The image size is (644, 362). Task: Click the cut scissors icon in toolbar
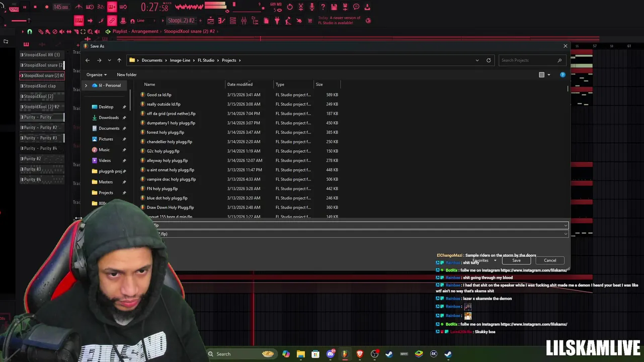301,7
